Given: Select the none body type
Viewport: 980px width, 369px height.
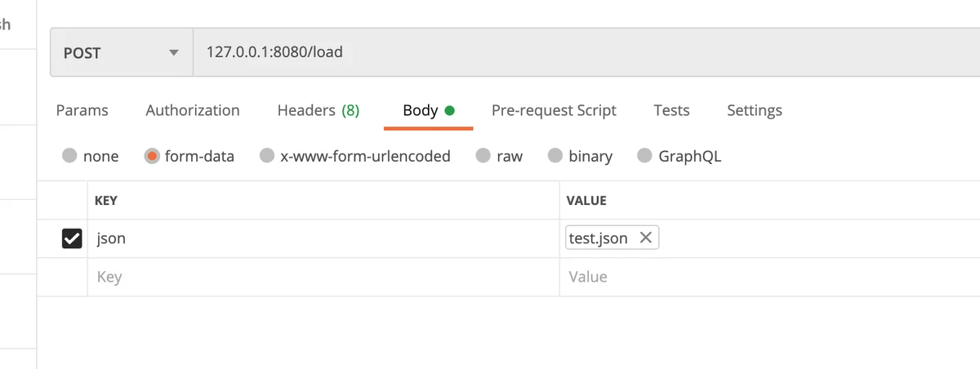Looking at the screenshot, I should [70, 156].
